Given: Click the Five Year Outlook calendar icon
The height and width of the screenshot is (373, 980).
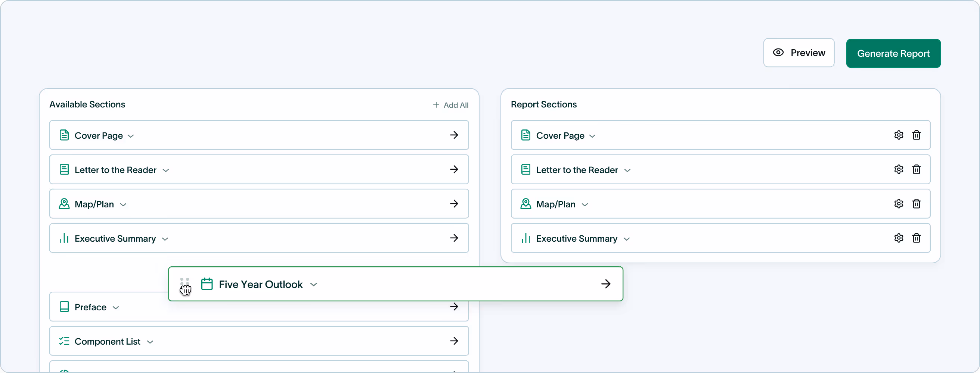Looking at the screenshot, I should pos(207,284).
